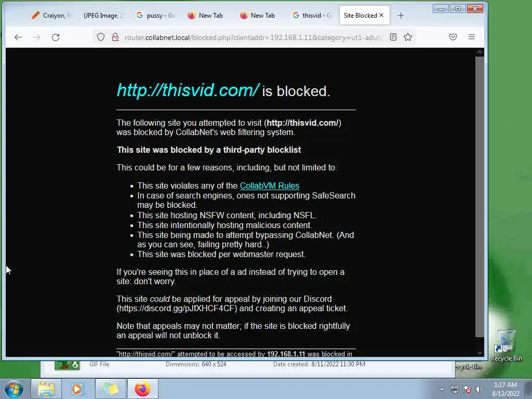The height and width of the screenshot is (399, 532).
Task: Show hidden system tray icons
Action: point(442,389)
